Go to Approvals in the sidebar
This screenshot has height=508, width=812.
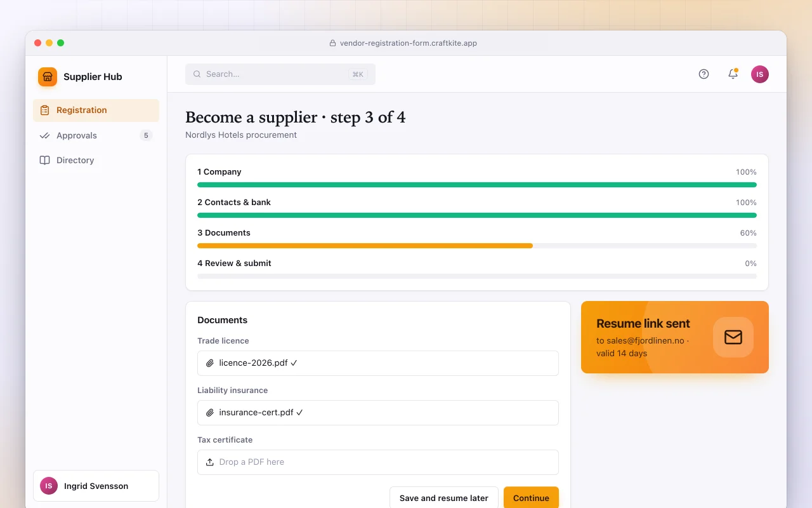96,136
